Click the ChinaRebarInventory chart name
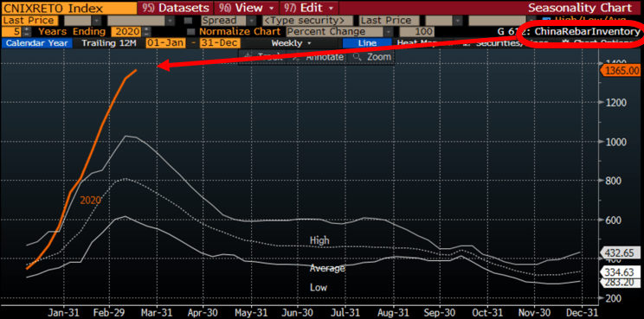 [588, 32]
